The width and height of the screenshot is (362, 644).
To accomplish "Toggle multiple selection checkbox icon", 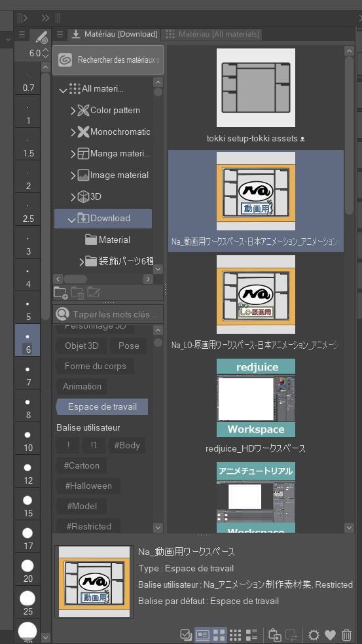I will [x=186, y=635].
